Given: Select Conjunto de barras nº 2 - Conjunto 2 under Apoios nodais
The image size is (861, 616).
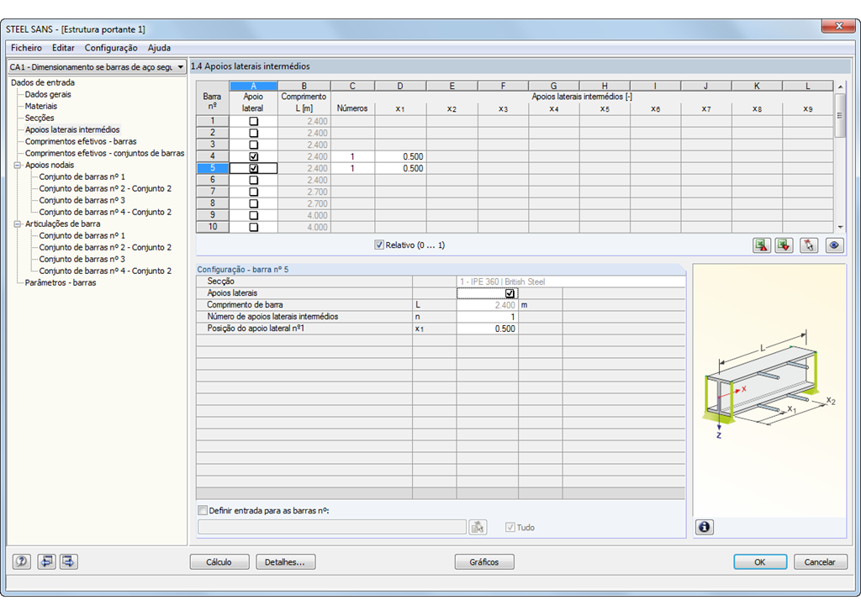Looking at the screenshot, I should [x=105, y=188].
